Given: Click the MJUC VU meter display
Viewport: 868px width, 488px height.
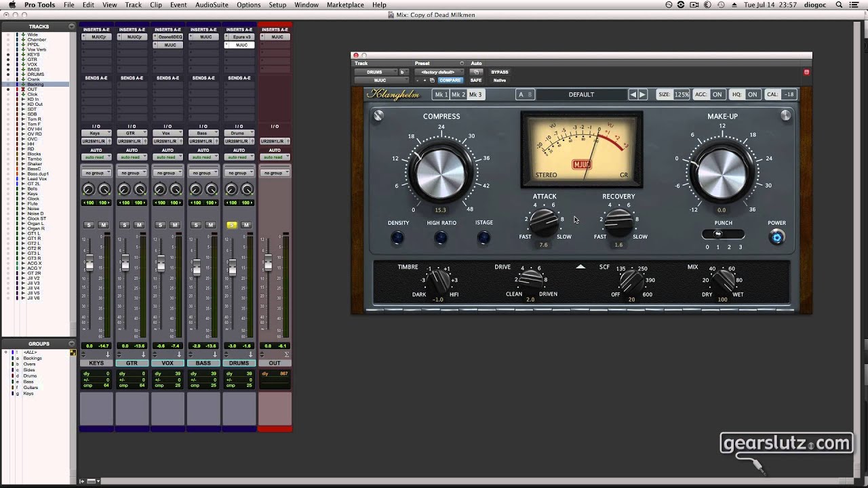Looking at the screenshot, I should pyautogui.click(x=582, y=150).
